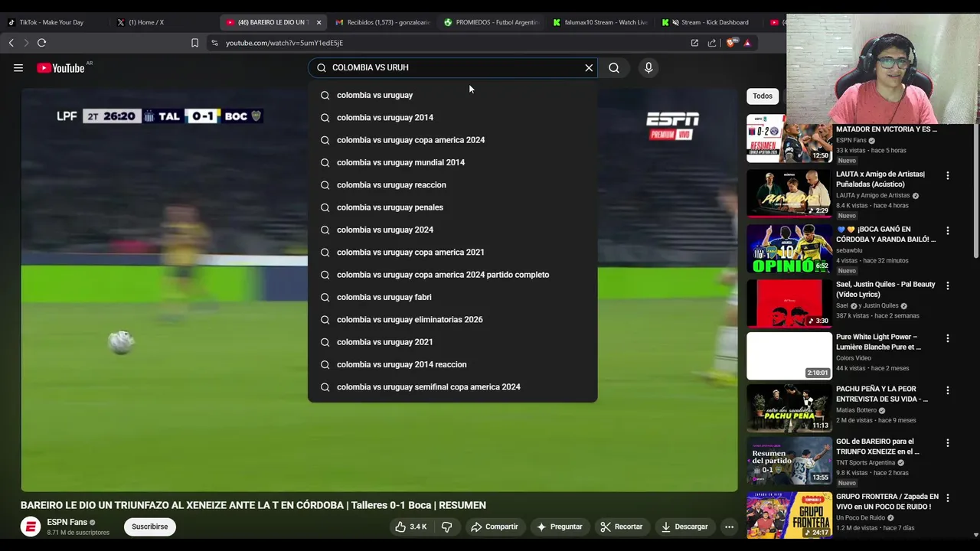Image resolution: width=980 pixels, height=551 pixels.
Task: Open options menu for GRUPO FRONTERA video
Action: coord(948,497)
